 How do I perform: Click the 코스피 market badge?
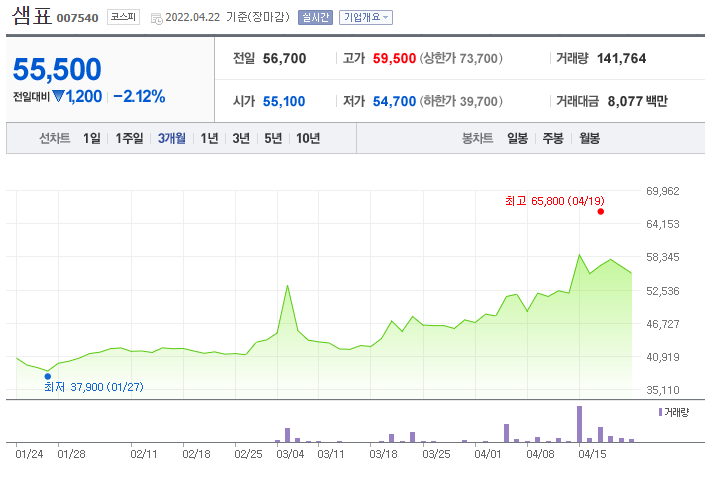(x=123, y=17)
